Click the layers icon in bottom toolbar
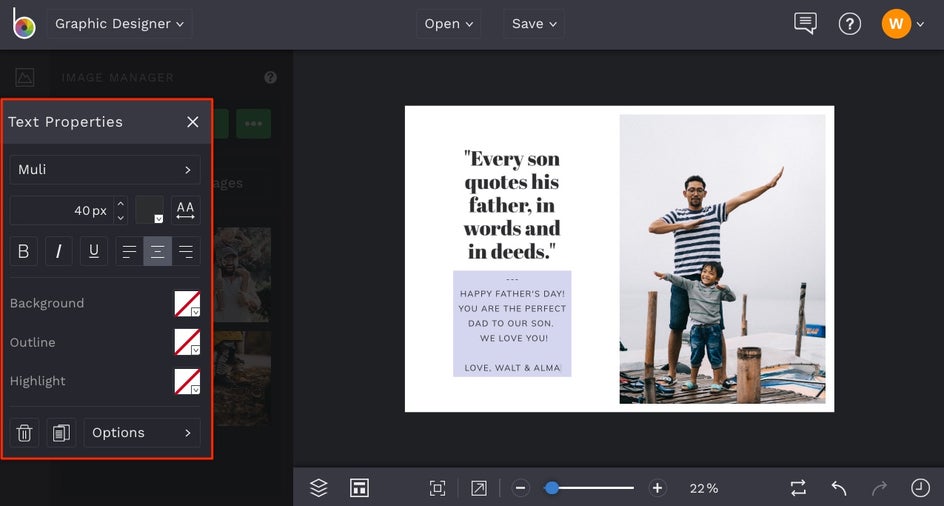 pos(319,488)
